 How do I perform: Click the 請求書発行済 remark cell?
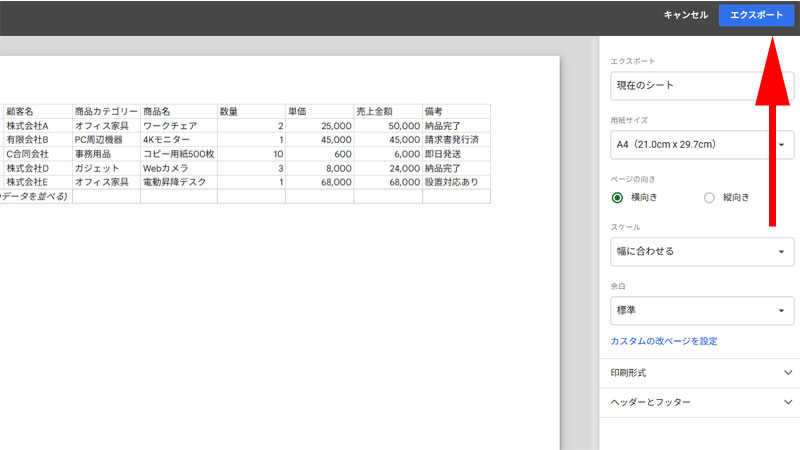(456, 140)
